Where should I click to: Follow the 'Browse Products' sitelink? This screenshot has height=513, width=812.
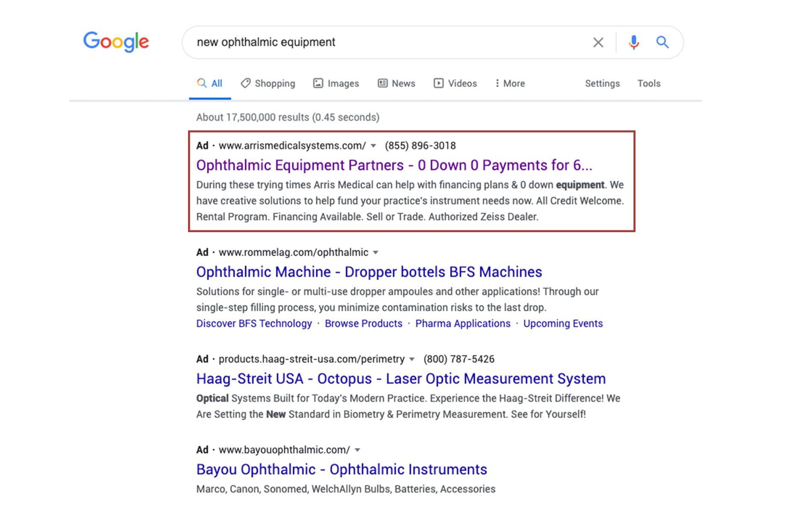coord(363,324)
